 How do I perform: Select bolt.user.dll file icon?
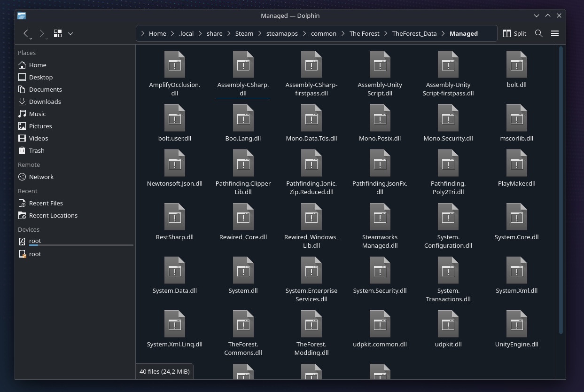click(175, 118)
